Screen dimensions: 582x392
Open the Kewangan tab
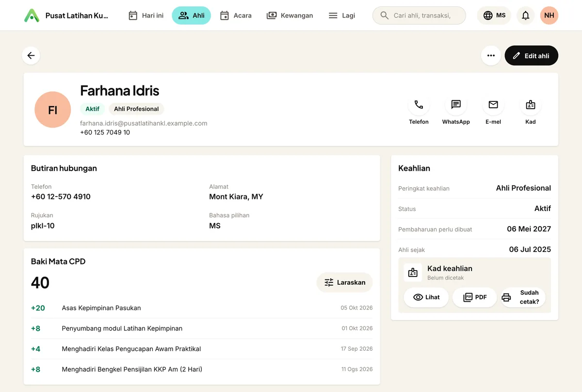coord(290,16)
